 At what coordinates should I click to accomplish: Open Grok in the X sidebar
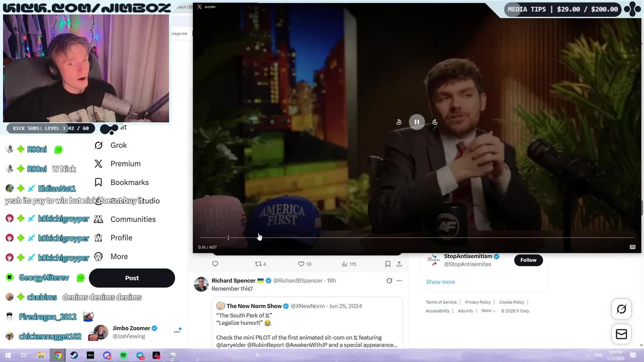tap(119, 145)
